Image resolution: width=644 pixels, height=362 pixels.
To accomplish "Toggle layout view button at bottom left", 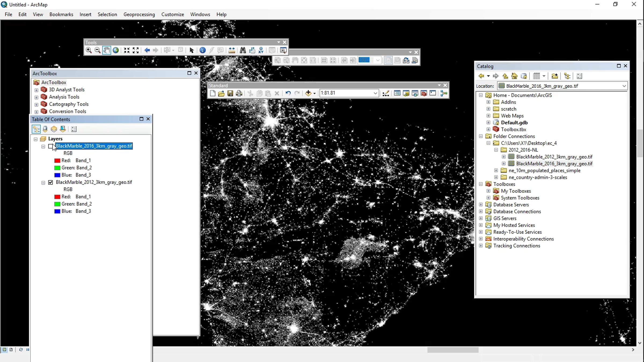I will [x=11, y=349].
